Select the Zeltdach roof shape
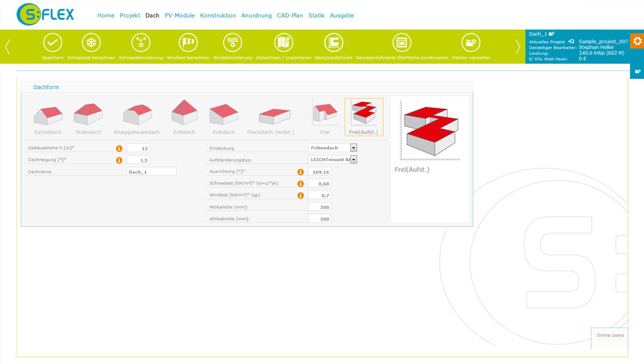 tap(184, 118)
